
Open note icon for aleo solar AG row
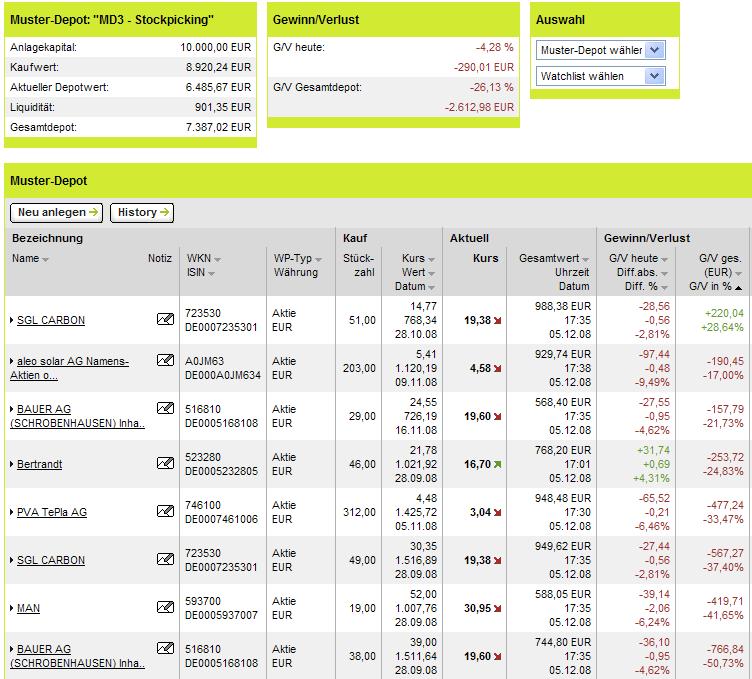(x=165, y=360)
